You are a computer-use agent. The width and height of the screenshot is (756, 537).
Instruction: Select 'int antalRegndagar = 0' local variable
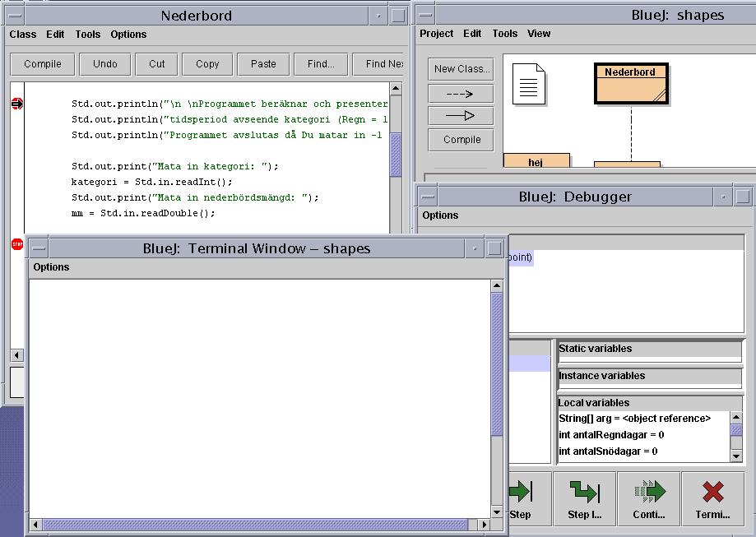coord(611,435)
